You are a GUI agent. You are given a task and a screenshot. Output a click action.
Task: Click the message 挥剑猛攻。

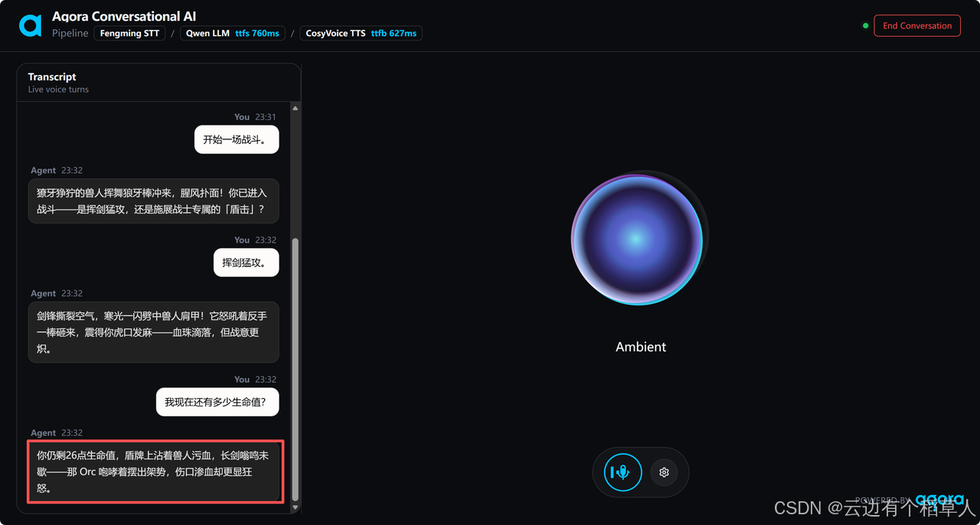coord(246,262)
